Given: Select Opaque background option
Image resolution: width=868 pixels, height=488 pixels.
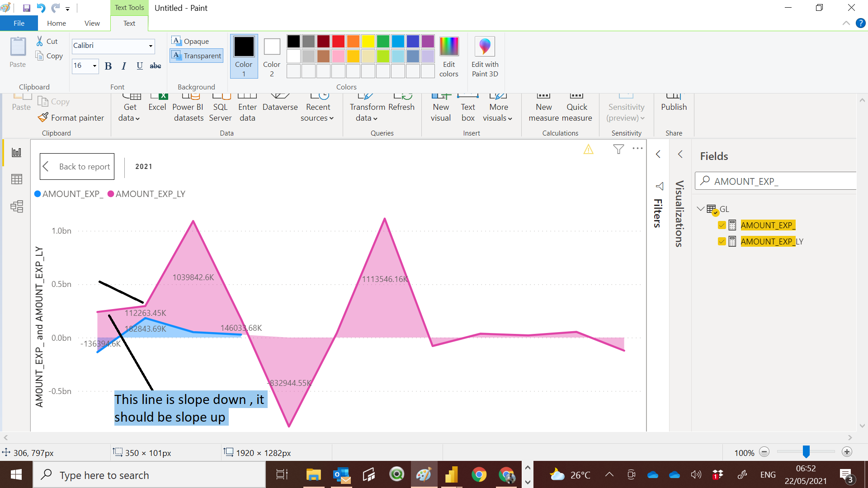Looking at the screenshot, I should tap(190, 41).
